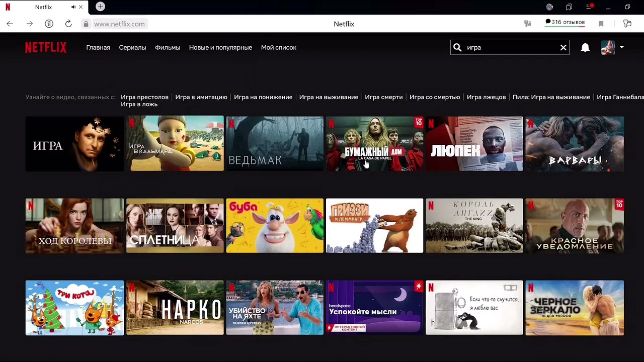
Task: Open the Игра в кальмара thumbnail
Action: point(175,144)
